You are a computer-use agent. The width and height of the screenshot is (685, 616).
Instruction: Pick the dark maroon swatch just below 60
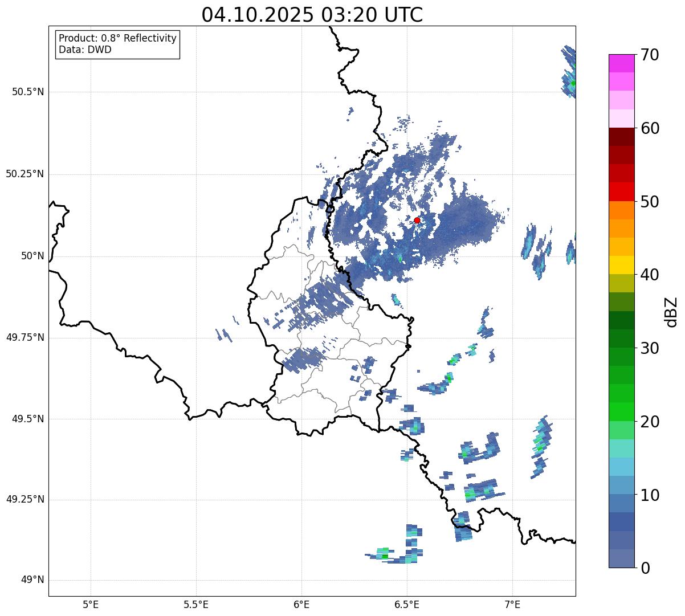[x=622, y=137]
